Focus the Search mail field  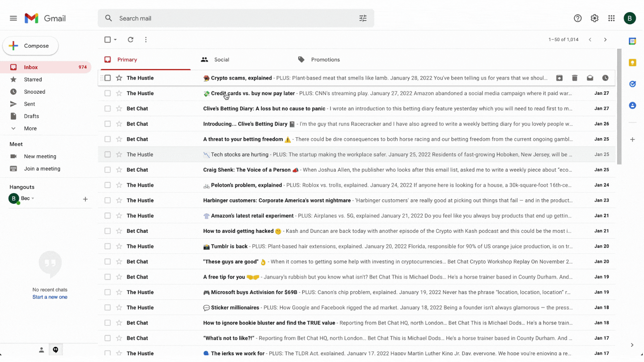236,18
